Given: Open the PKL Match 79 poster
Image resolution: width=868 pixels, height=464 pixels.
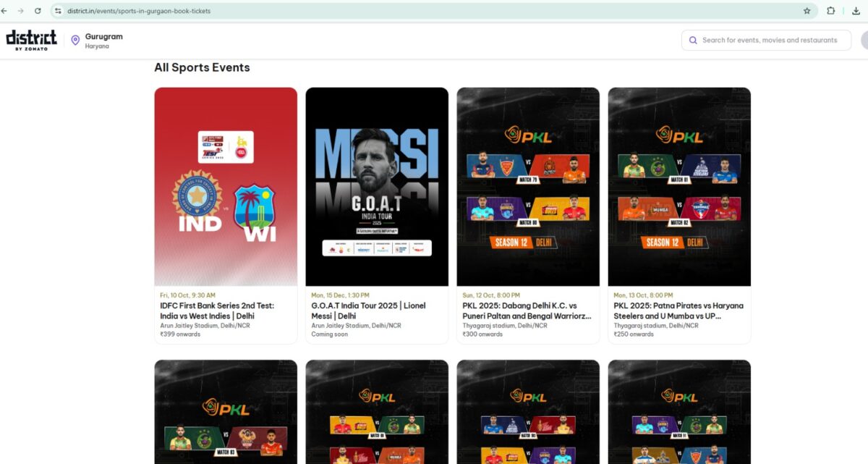Looking at the screenshot, I should coord(528,187).
